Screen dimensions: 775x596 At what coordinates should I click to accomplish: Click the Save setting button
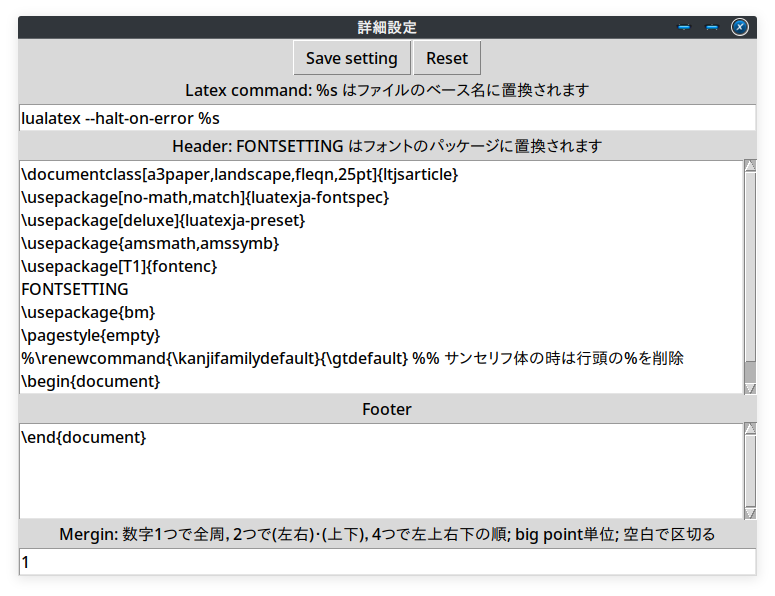pos(351,58)
